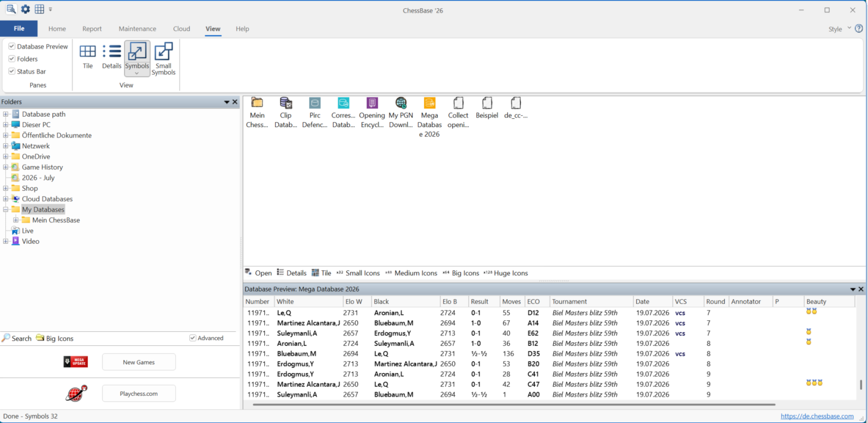This screenshot has height=423, width=868.
Task: Click the Playchess globe logo icon
Action: coord(76,393)
